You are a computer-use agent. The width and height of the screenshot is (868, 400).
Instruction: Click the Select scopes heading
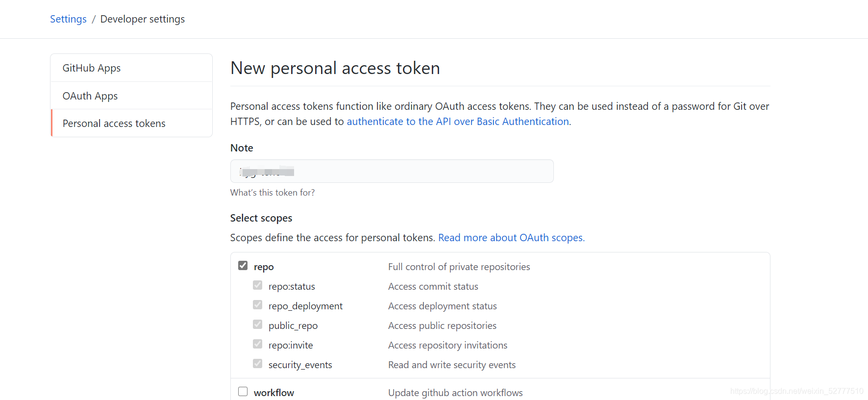tap(261, 218)
